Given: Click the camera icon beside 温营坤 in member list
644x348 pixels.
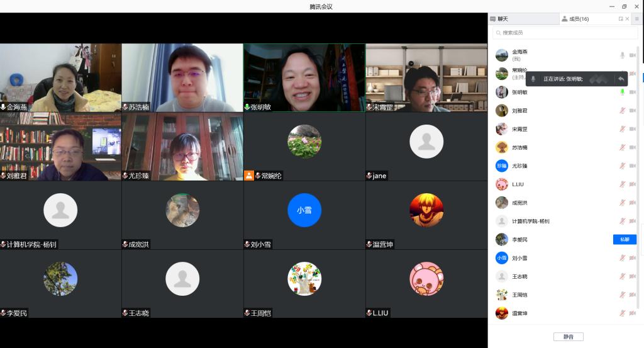Looking at the screenshot, I should (x=633, y=313).
